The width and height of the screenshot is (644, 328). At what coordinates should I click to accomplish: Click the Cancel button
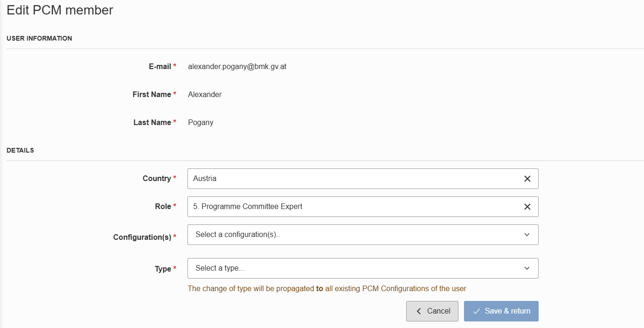click(432, 311)
